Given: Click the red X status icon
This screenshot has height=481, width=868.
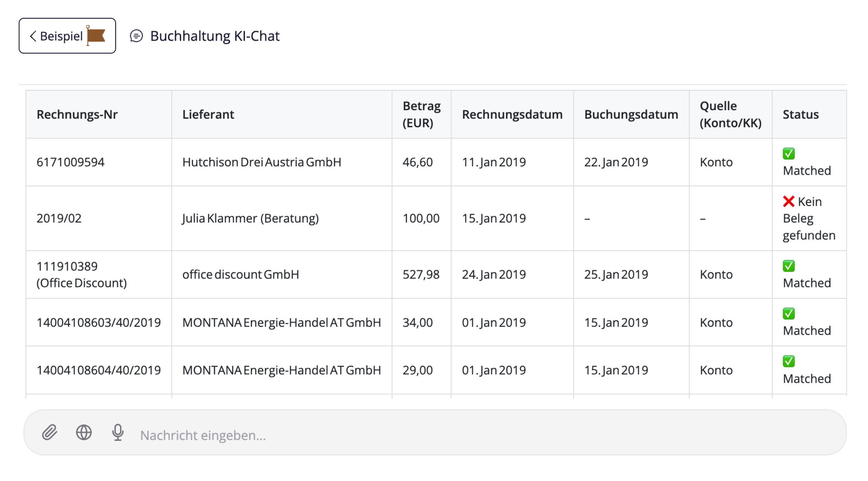Looking at the screenshot, I should (x=788, y=201).
